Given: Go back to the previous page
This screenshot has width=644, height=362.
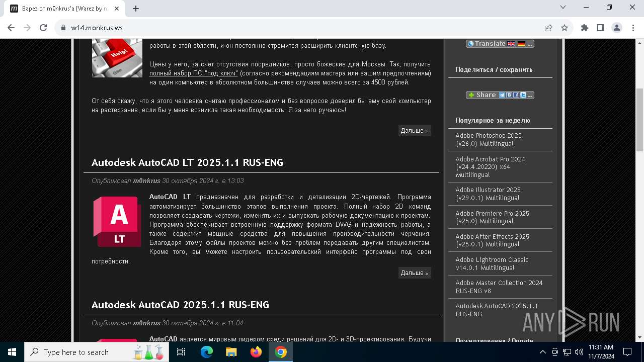Looking at the screenshot, I should [x=11, y=28].
